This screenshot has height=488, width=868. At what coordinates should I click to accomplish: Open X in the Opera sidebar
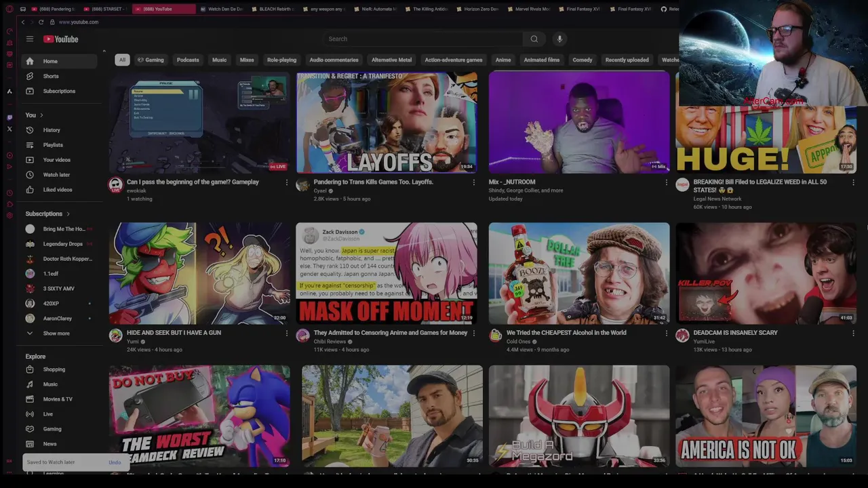(x=9, y=129)
